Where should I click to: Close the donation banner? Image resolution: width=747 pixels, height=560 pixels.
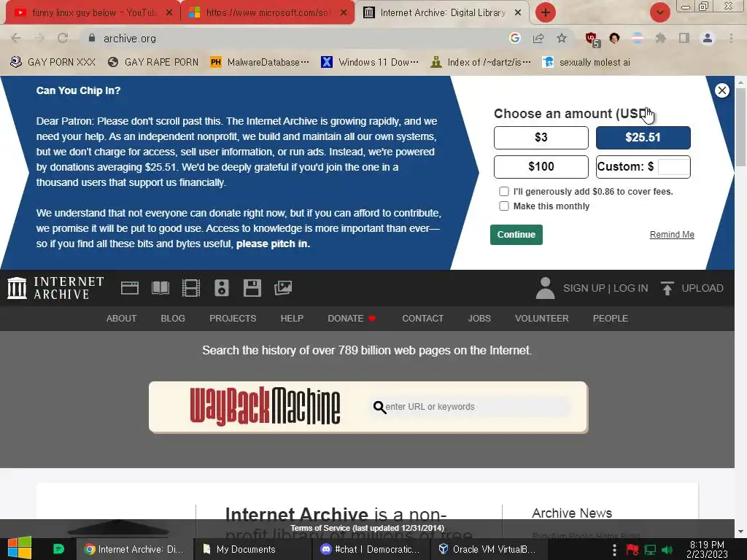point(721,90)
